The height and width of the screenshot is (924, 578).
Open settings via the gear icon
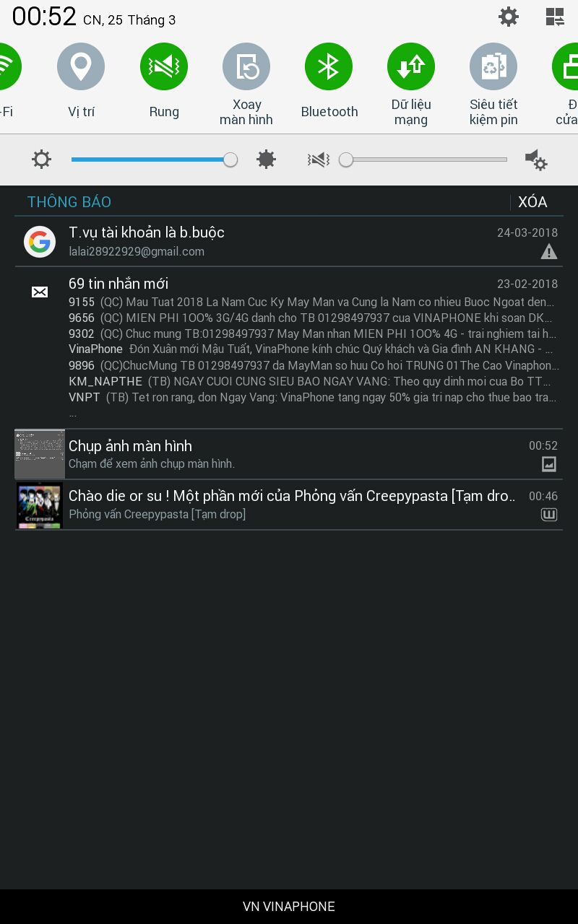[509, 17]
